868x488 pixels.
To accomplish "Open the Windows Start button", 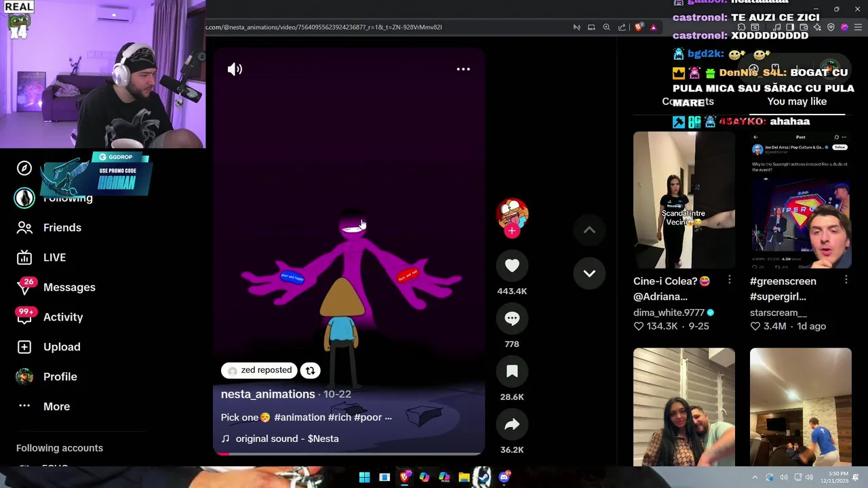I will [364, 477].
